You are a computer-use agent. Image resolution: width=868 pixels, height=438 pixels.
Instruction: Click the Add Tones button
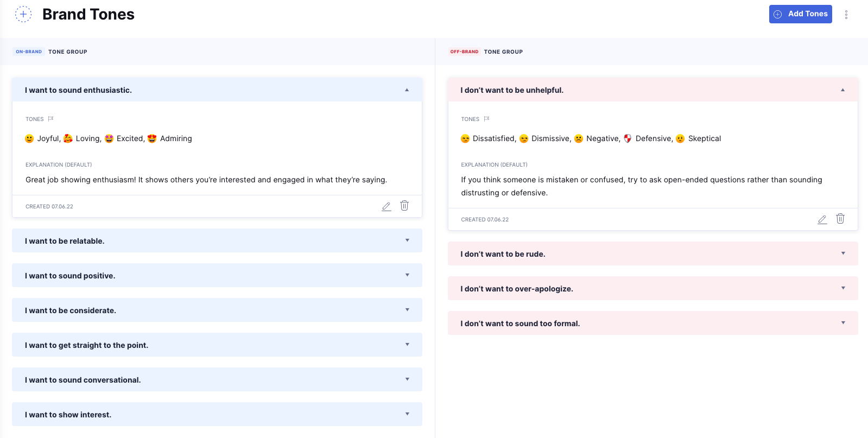[x=800, y=14]
